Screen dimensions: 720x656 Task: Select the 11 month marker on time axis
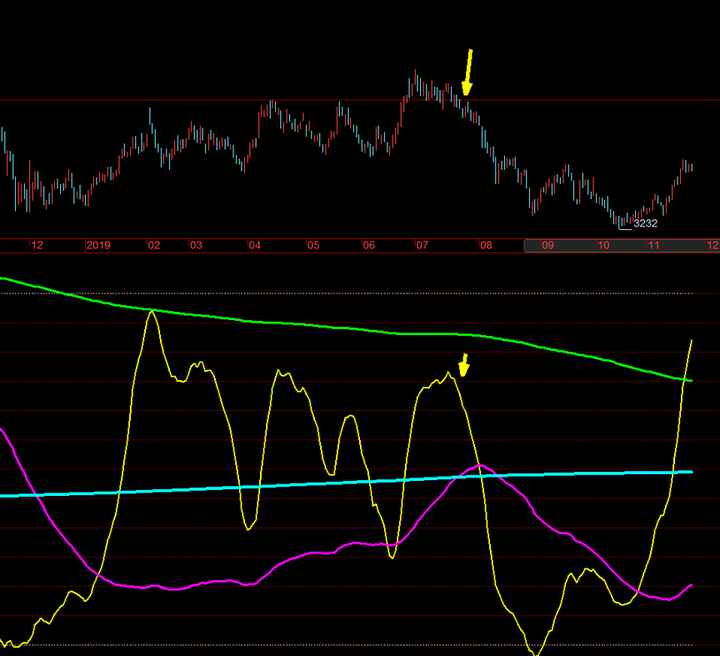click(x=654, y=245)
